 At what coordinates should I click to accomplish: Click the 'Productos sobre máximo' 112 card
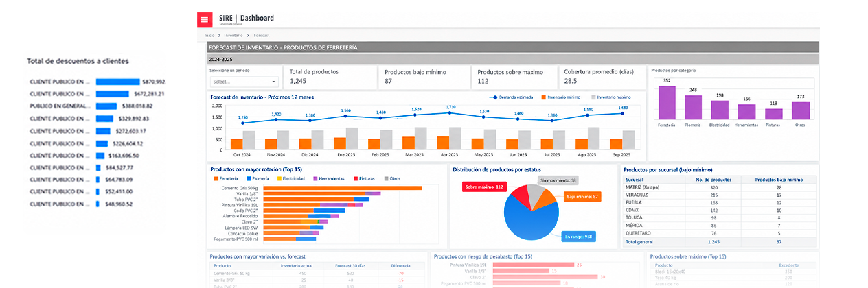tap(515, 77)
